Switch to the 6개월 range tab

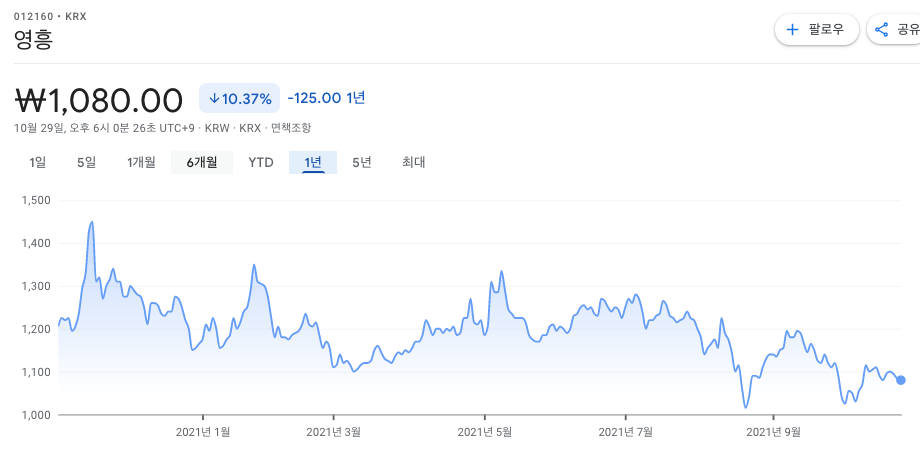(202, 162)
